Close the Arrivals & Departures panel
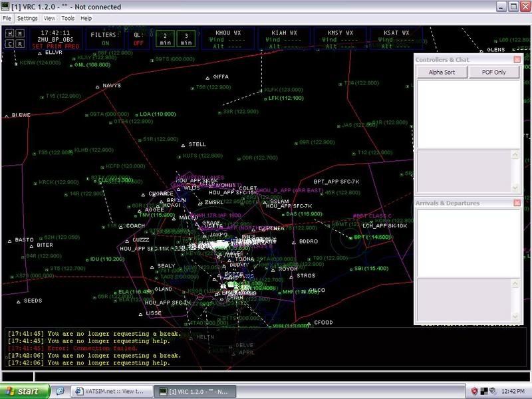The height and width of the screenshot is (399, 532). point(516,203)
